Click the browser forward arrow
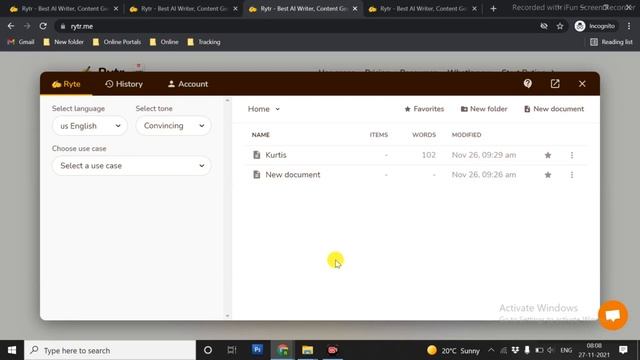The image size is (640, 360). (x=27, y=26)
